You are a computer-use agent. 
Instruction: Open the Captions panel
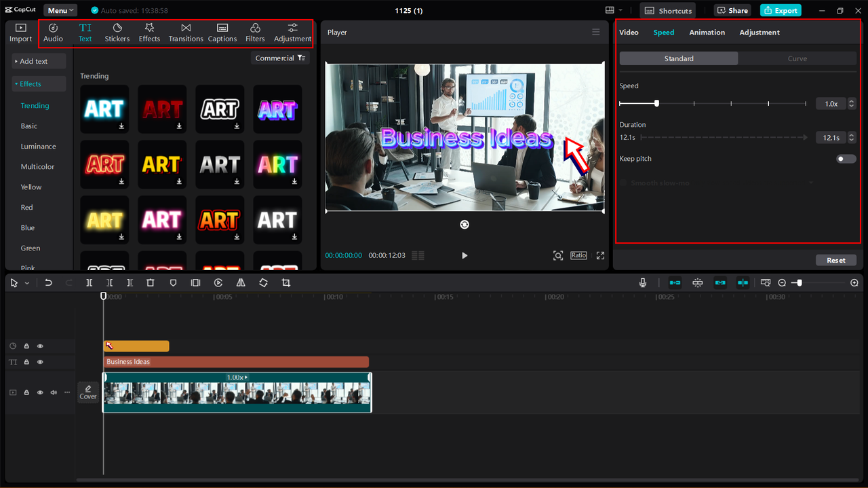(x=222, y=33)
